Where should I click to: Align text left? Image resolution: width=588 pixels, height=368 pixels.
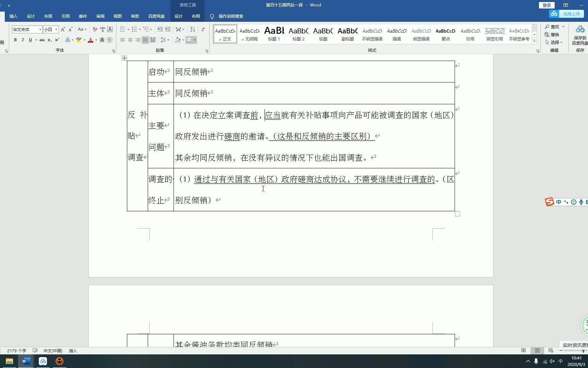point(122,40)
